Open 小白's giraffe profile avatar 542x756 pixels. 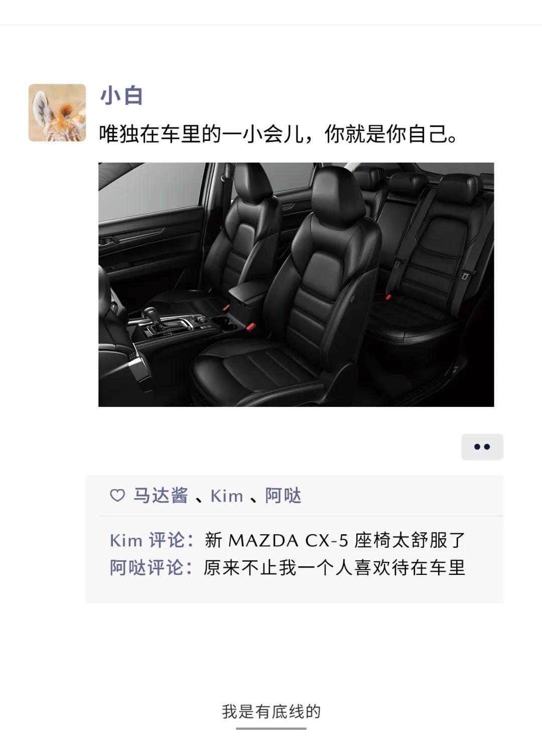(57, 113)
